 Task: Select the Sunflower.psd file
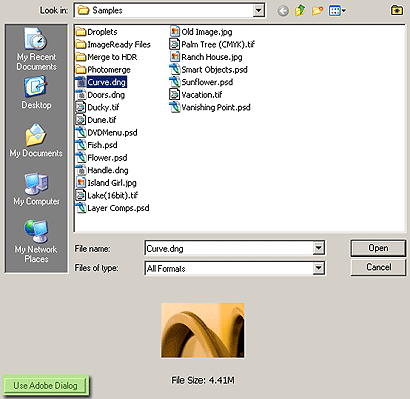click(x=201, y=82)
